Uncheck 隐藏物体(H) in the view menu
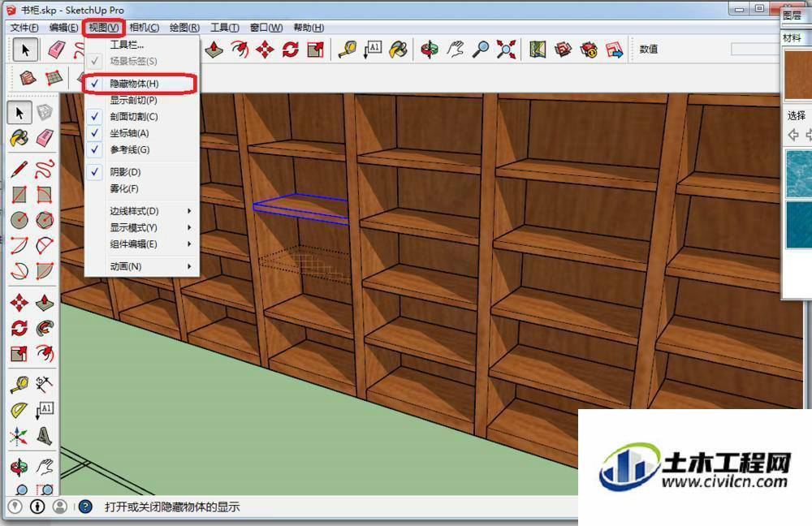812x526 pixels. pos(140,84)
